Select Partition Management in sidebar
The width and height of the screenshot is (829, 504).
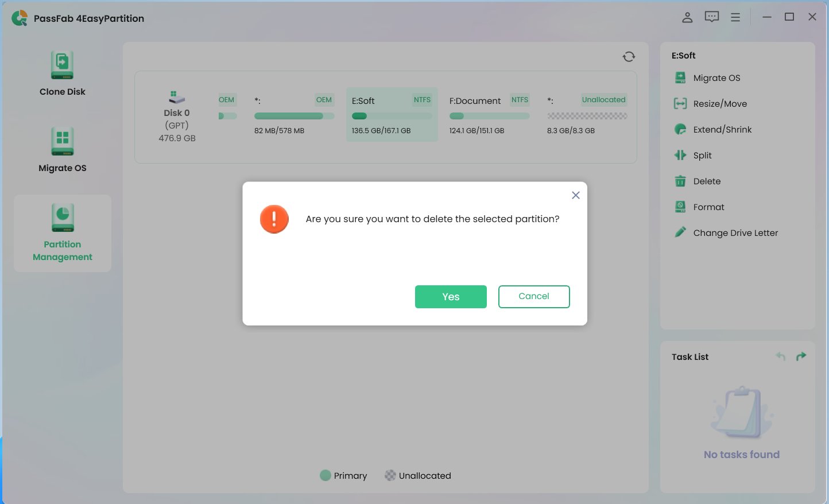[62, 232]
